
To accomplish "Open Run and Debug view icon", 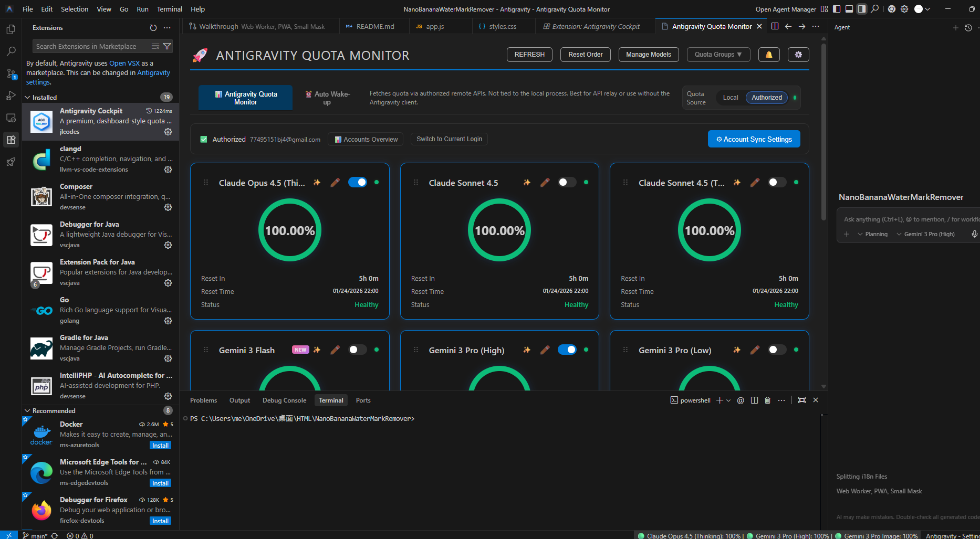I will pos(11,96).
